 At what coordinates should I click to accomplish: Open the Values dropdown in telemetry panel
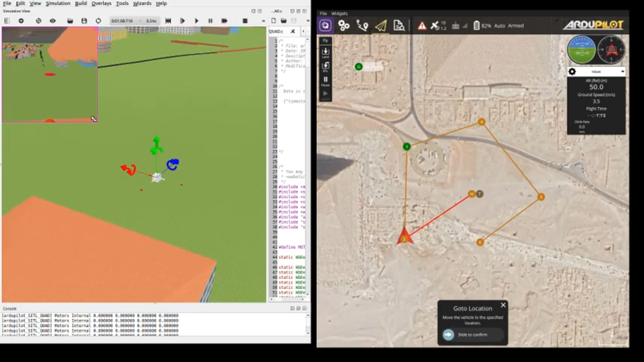pyautogui.click(x=622, y=71)
